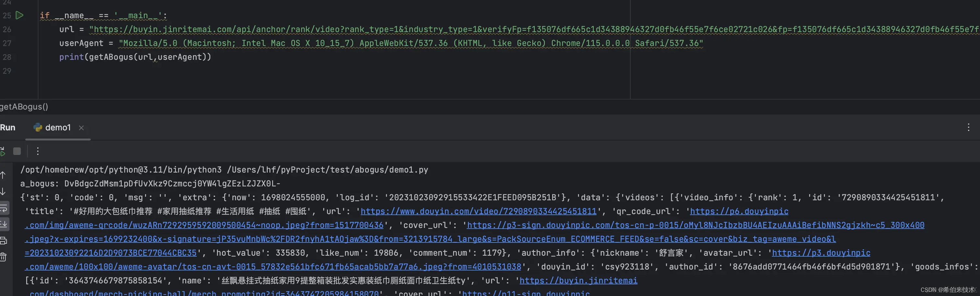Open the buyin.jinritemai goods link
The image size is (980, 296).
[x=578, y=280]
